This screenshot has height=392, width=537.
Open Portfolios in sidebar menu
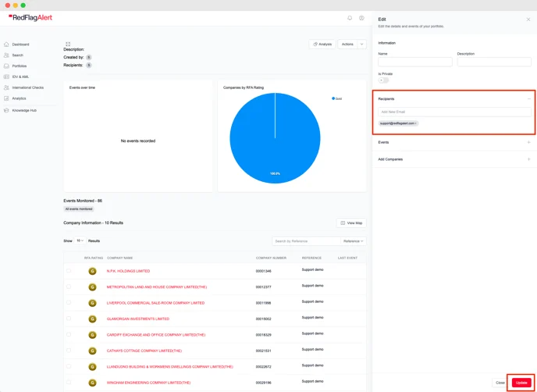[x=20, y=66]
